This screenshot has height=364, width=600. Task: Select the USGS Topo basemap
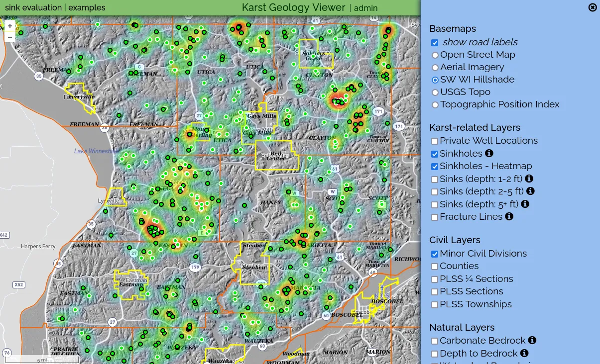pos(435,92)
